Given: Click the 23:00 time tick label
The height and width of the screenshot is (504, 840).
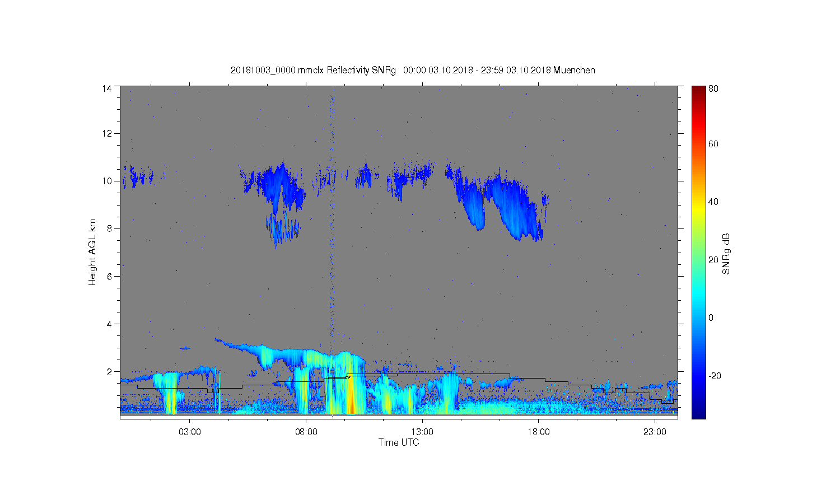Looking at the screenshot, I should point(655,432).
